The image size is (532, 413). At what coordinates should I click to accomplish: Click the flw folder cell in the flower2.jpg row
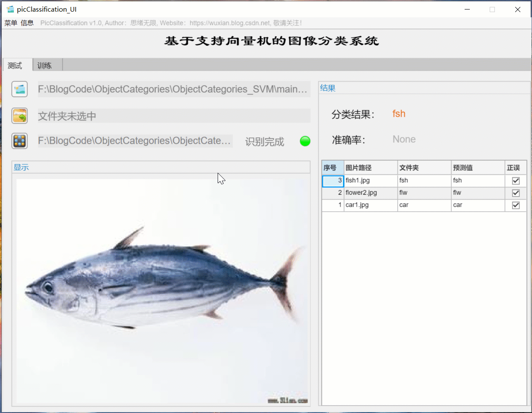[424, 193]
